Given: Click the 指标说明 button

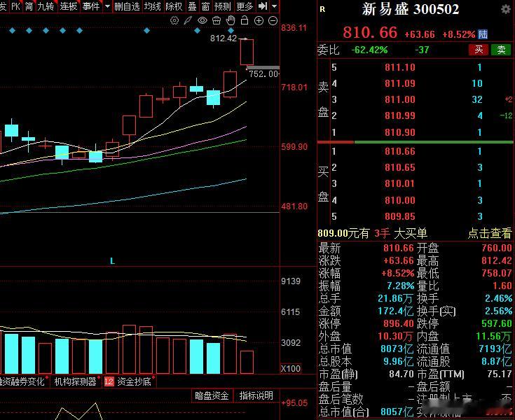Looking at the screenshot, I should click(x=256, y=395).
